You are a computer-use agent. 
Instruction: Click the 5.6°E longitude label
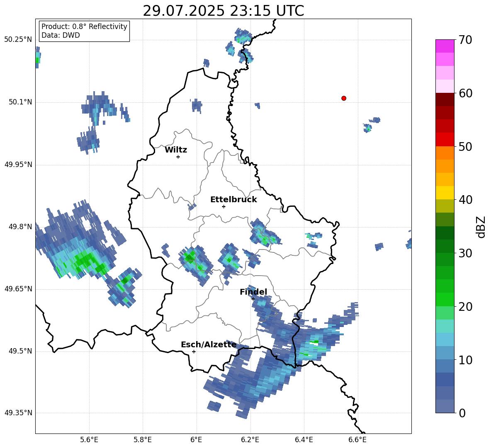(89, 440)
